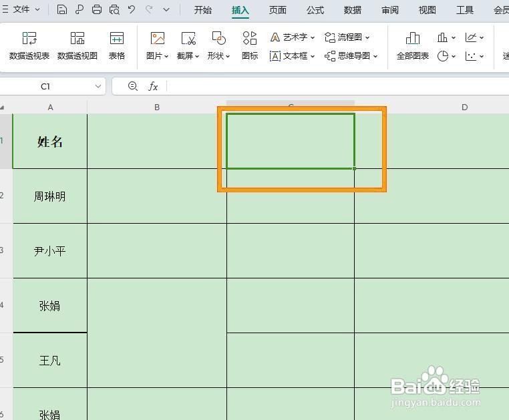509x420 pixels.
Task: Switch to the 数据 tab
Action: [353, 10]
